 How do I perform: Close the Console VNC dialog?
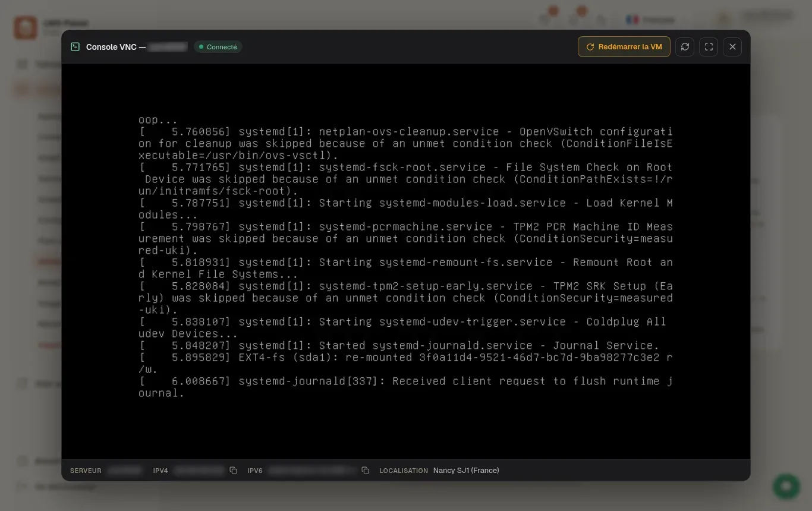pyautogui.click(x=732, y=47)
